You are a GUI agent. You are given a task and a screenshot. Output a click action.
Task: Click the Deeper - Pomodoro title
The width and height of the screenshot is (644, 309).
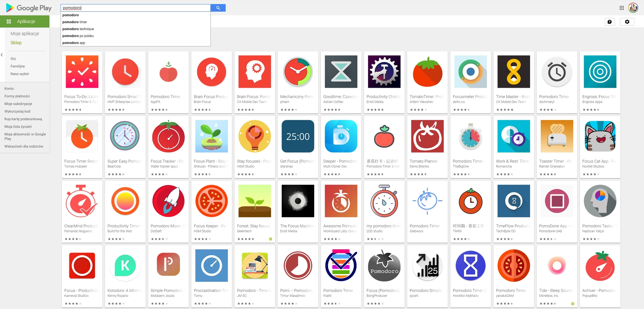[340, 161]
